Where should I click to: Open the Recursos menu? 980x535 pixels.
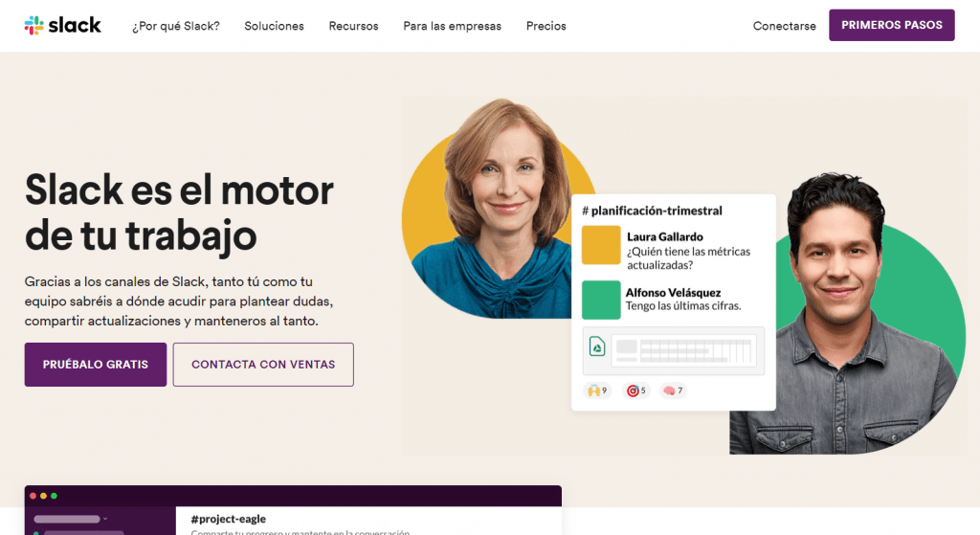coord(353,26)
